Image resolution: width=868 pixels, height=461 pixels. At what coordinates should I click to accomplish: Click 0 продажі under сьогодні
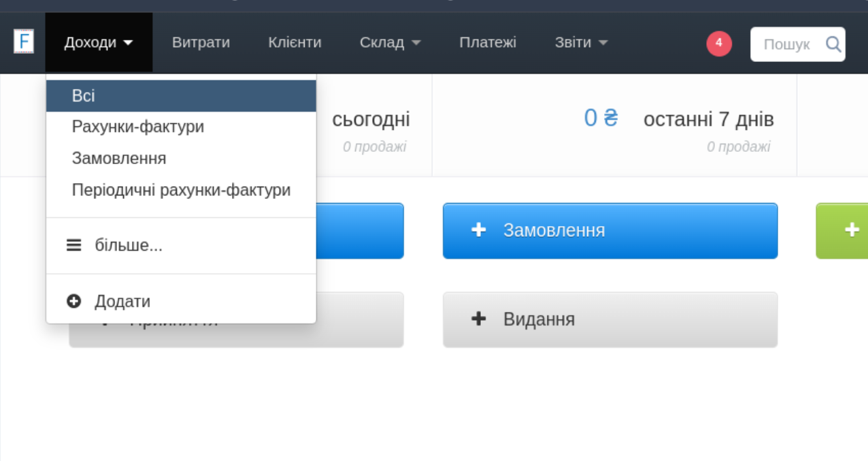[374, 147]
